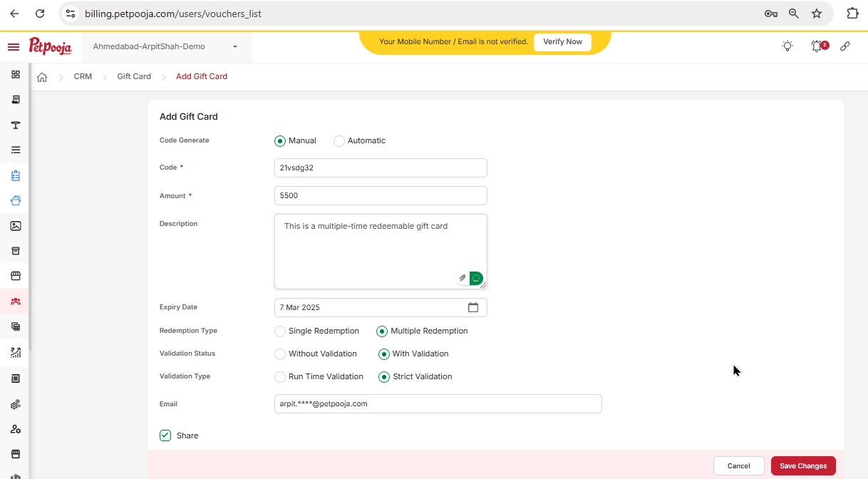The image size is (868, 479).
Task: Expand the Ahmedabad-ArpitShah-Demo outlet dropdown
Action: 165,47
